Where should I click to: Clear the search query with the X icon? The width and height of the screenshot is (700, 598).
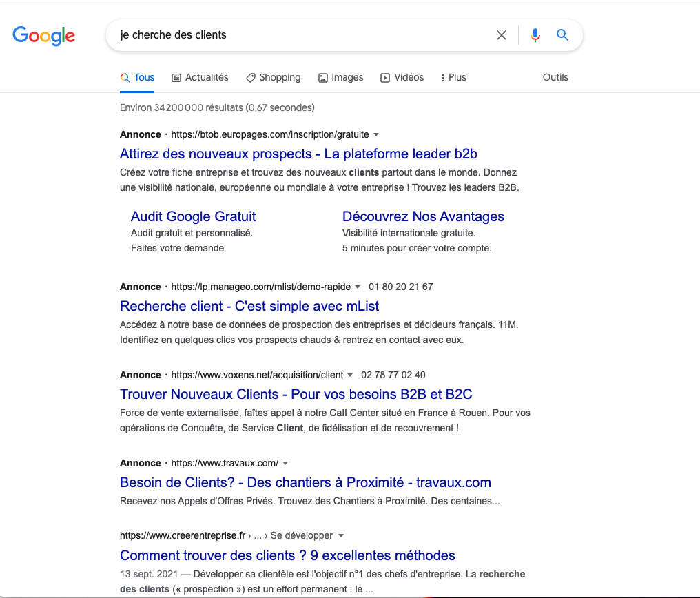[502, 35]
